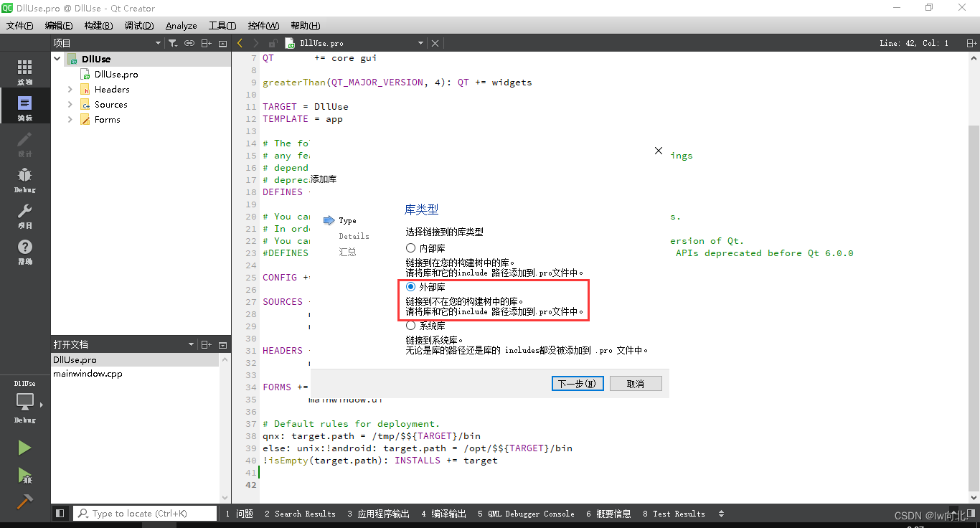The height and width of the screenshot is (528, 980).
Task: Open the output panes menu arrows in status bar
Action: point(721,514)
